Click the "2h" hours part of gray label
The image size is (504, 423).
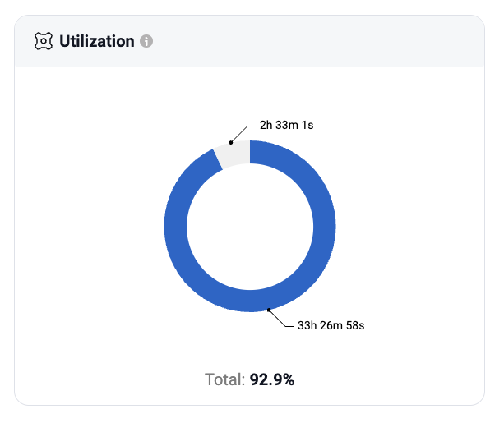(x=266, y=125)
